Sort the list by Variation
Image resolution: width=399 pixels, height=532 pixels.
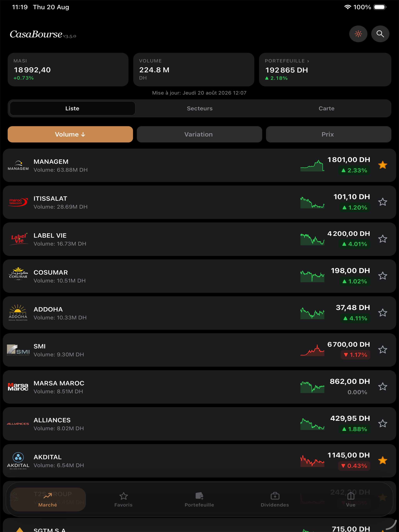199,134
